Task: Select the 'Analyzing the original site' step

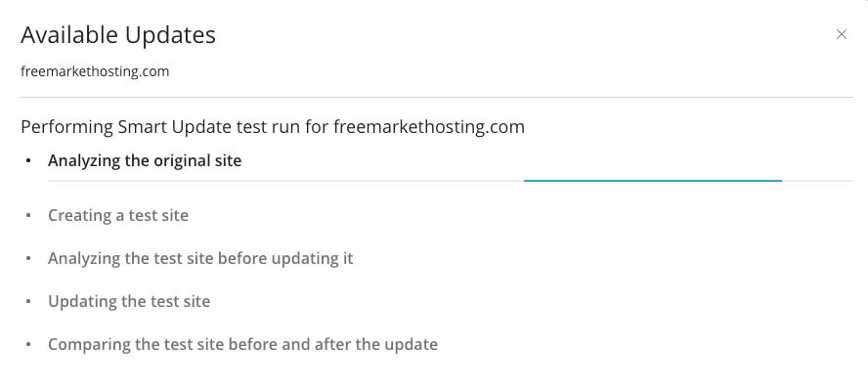Action: point(145,161)
